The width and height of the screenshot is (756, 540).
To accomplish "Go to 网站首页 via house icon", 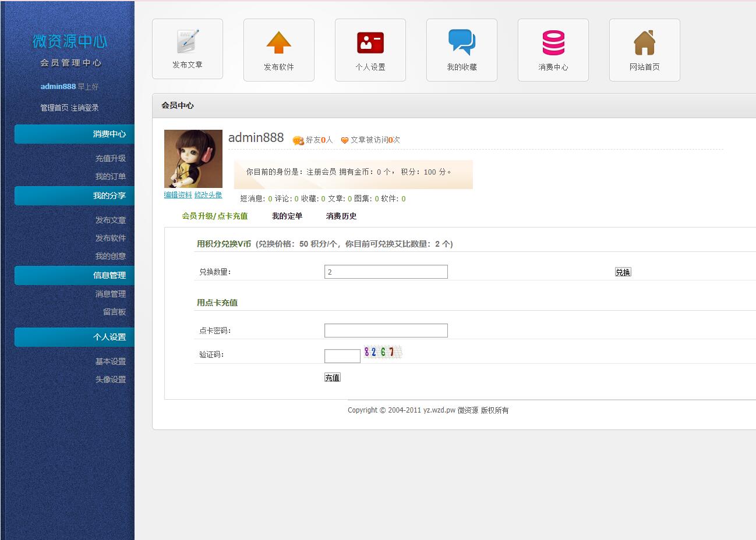I will click(x=644, y=43).
